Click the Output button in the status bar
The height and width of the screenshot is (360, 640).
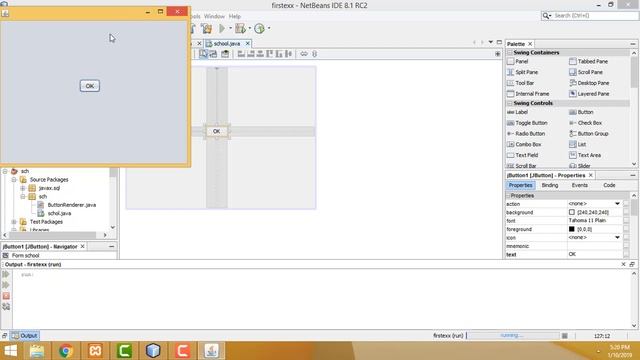(x=25, y=336)
